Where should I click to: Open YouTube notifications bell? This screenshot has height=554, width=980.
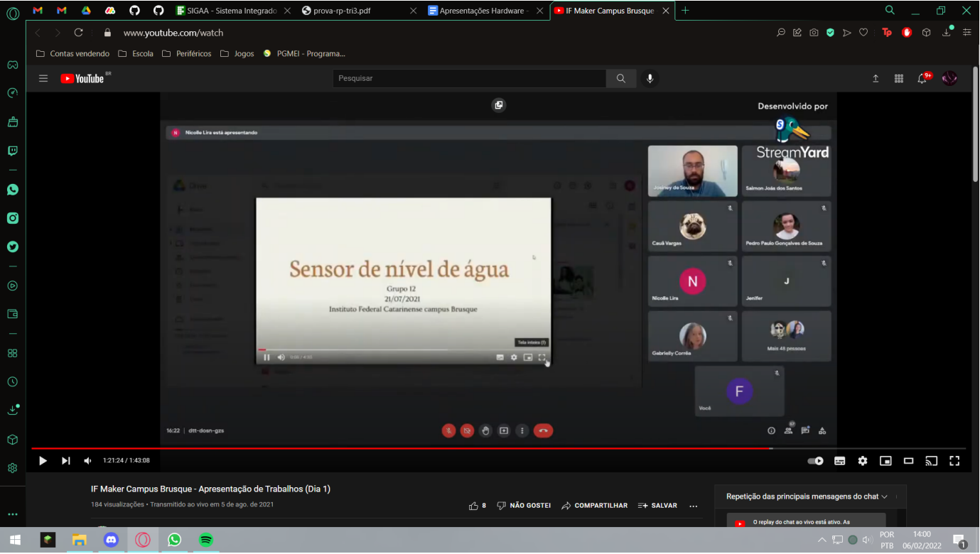coord(922,79)
